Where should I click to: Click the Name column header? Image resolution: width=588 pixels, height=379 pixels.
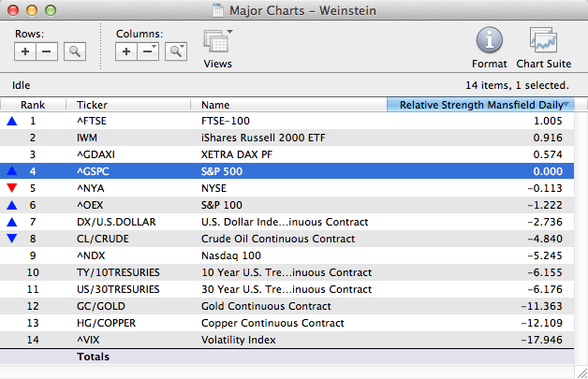pyautogui.click(x=215, y=105)
